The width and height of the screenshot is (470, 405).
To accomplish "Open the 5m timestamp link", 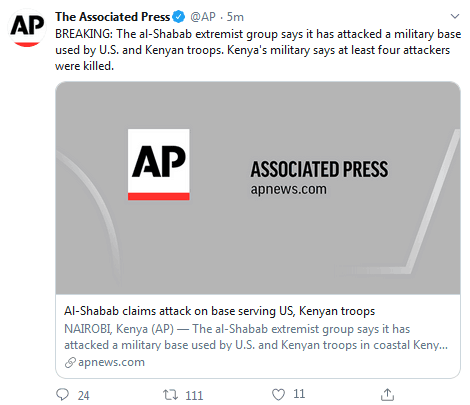I will tap(235, 17).
